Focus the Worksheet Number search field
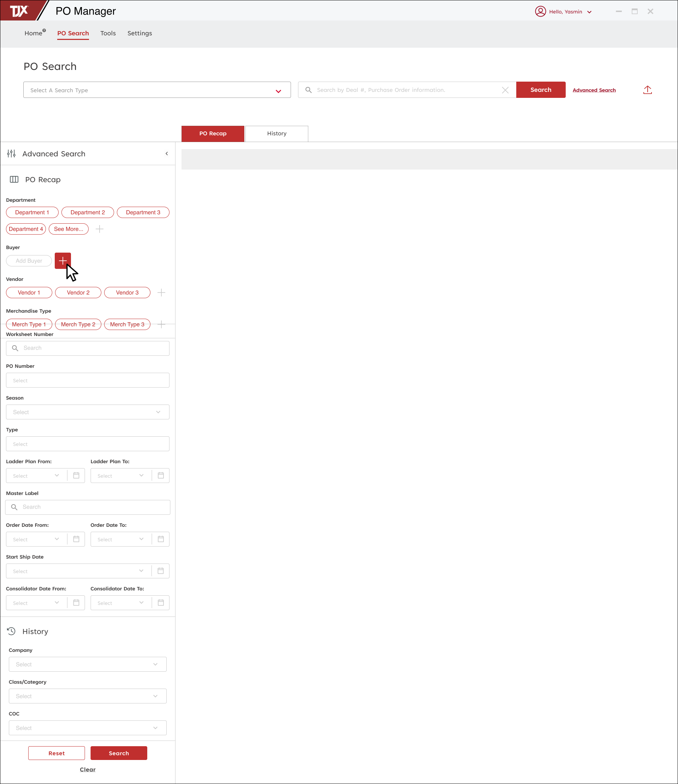678x784 pixels. [x=88, y=348]
